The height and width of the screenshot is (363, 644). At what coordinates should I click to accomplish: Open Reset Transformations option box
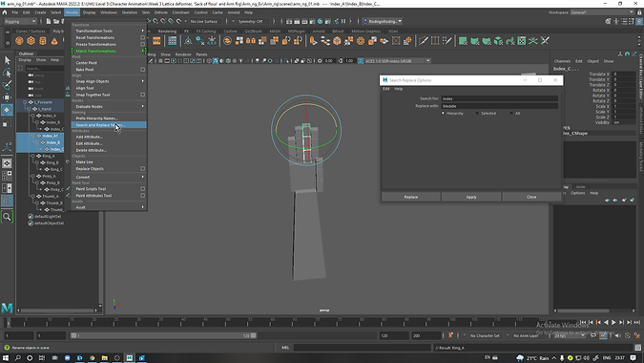coord(143,37)
